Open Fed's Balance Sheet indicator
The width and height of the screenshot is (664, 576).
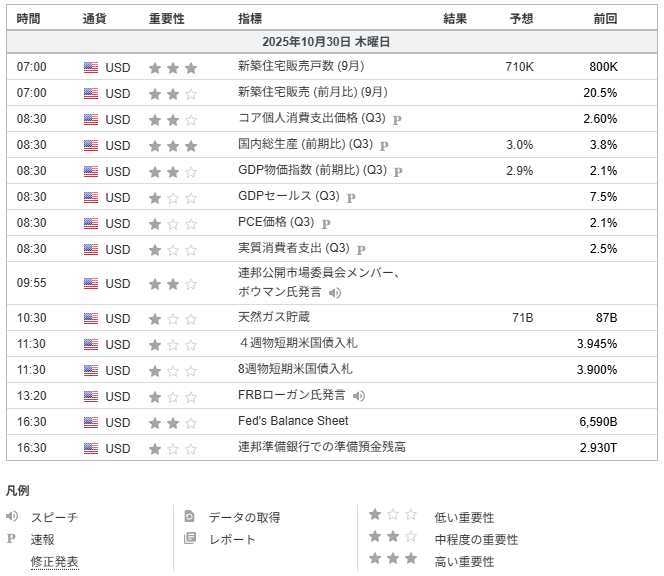pyautogui.click(x=293, y=421)
